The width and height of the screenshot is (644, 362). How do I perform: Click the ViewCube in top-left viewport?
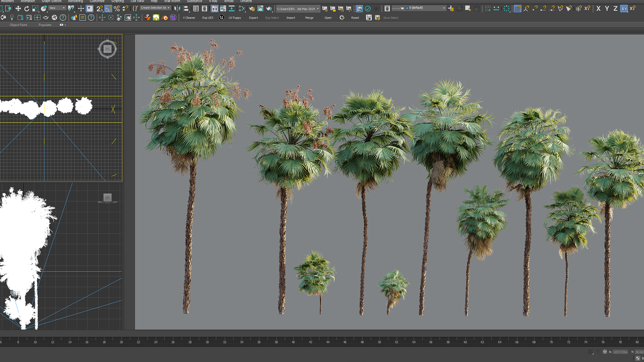107,49
